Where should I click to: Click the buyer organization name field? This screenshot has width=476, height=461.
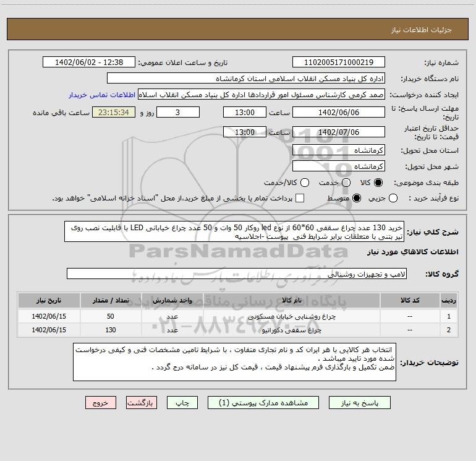246,79
